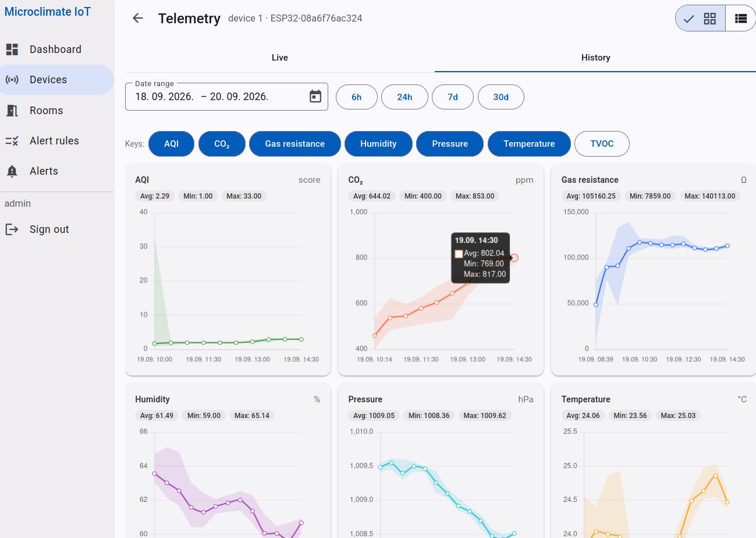The width and height of the screenshot is (756, 538).
Task: Switch to list view layout
Action: [740, 19]
